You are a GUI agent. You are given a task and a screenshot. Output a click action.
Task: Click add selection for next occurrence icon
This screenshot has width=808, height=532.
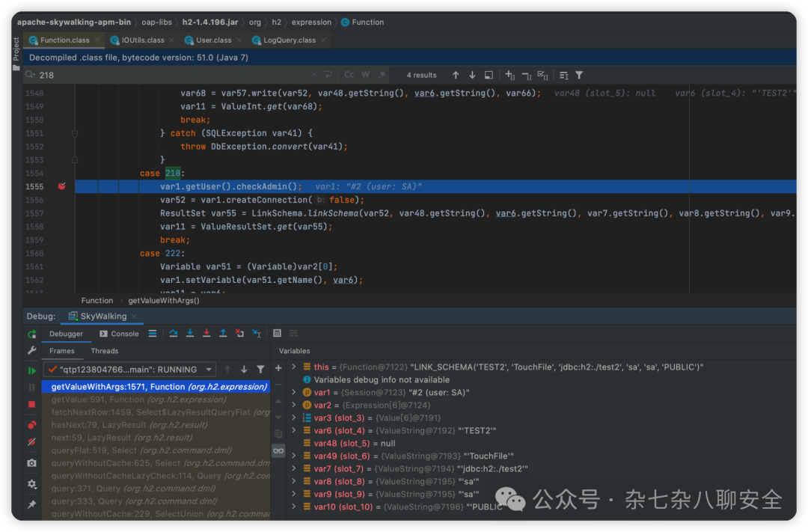point(509,76)
